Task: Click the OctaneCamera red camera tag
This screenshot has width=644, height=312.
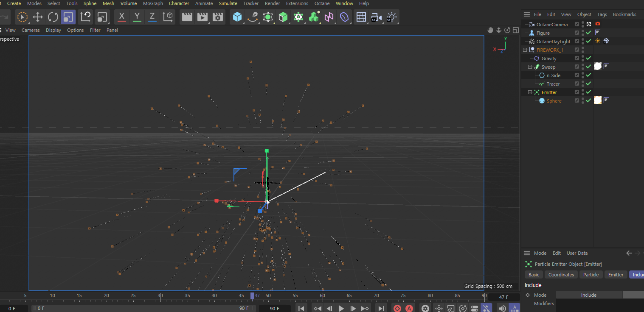Action: click(x=598, y=24)
